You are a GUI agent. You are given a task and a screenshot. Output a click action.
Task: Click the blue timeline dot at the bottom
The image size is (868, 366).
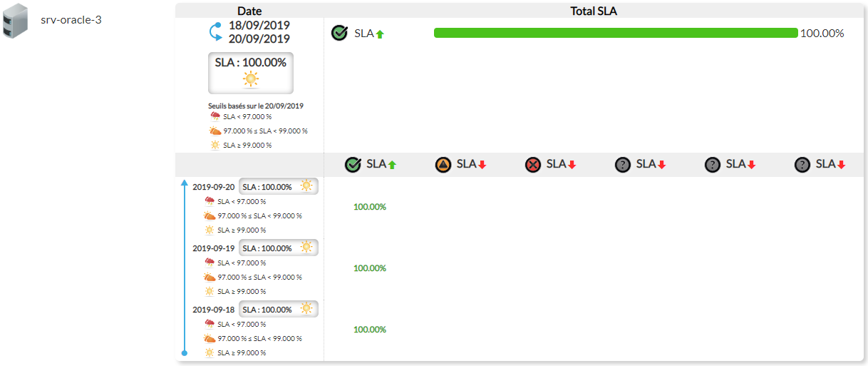coord(185,353)
